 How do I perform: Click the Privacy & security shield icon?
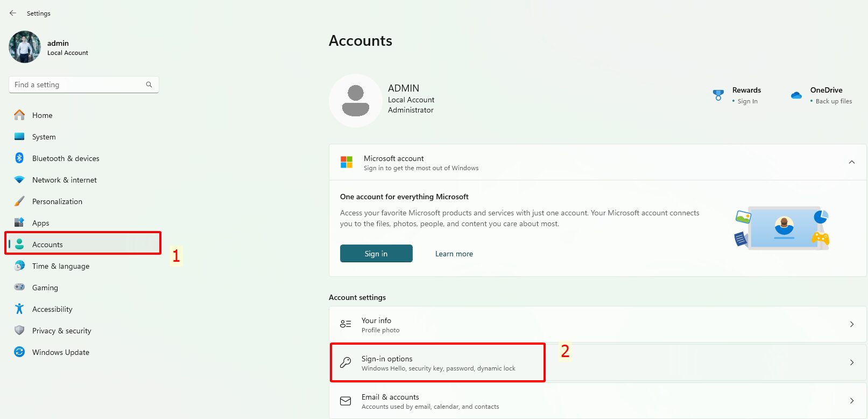[x=19, y=331]
